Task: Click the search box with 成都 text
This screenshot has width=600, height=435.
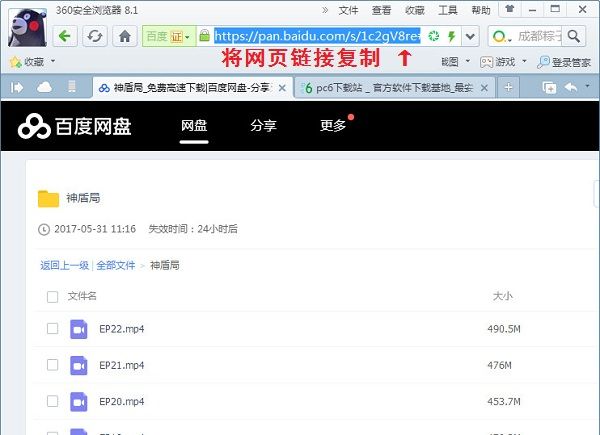Action: (539, 36)
